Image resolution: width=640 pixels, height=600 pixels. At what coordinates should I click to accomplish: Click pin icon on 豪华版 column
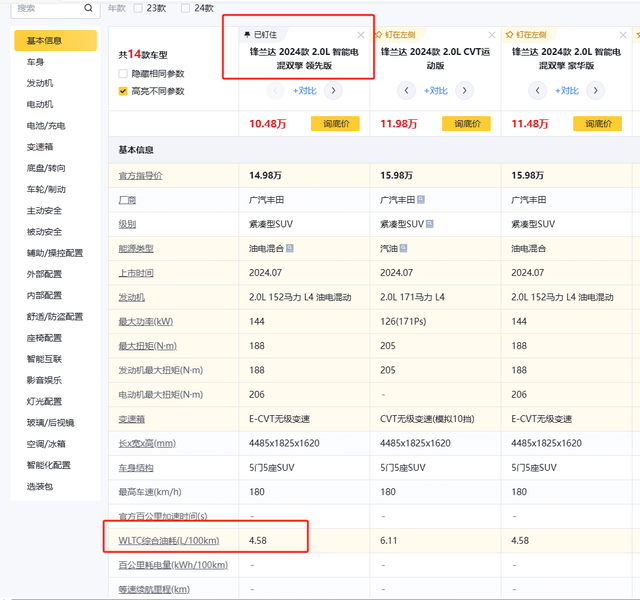point(509,35)
